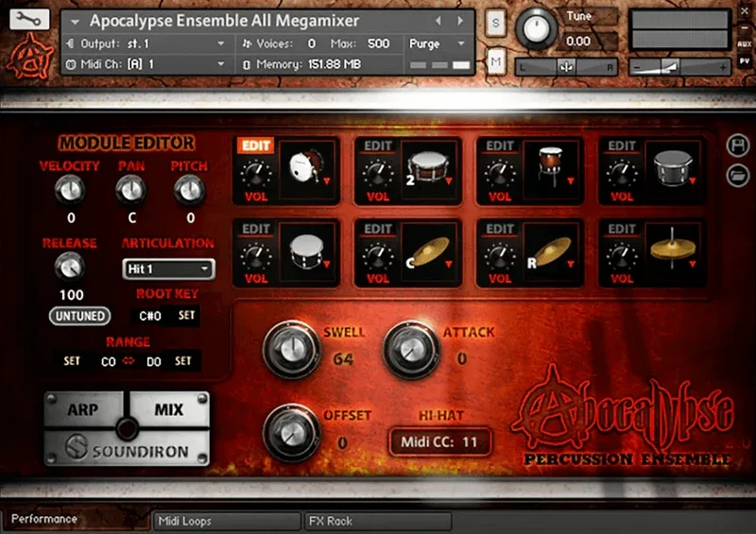Viewport: 756px width, 534px height.
Task: Adjust the Pitch knob
Action: 190,190
